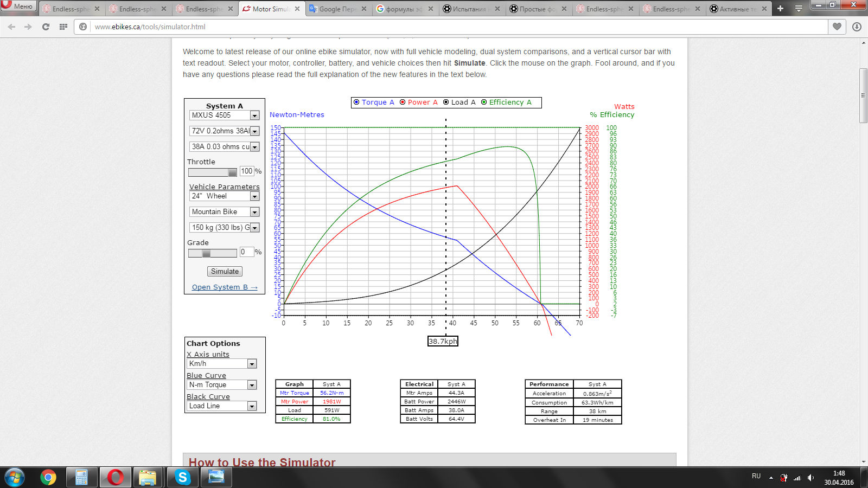
Task: Expand the Km/h X Axis units dropdown
Action: coord(252,364)
